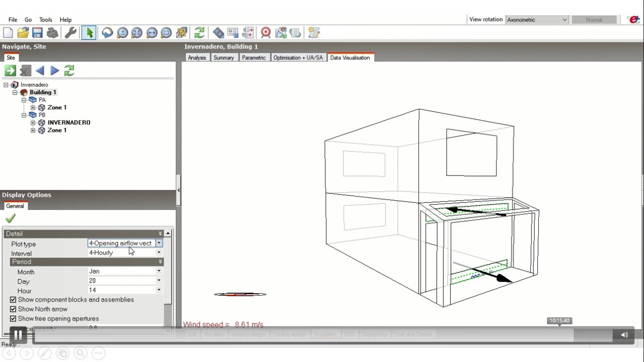Open the File menu
The image size is (644, 362).
[13, 20]
